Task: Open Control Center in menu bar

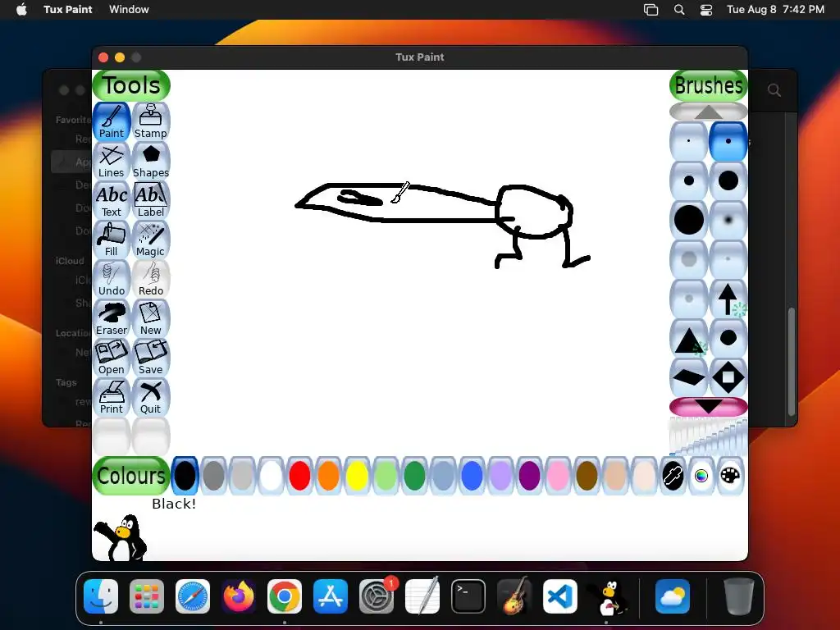Action: point(706,10)
